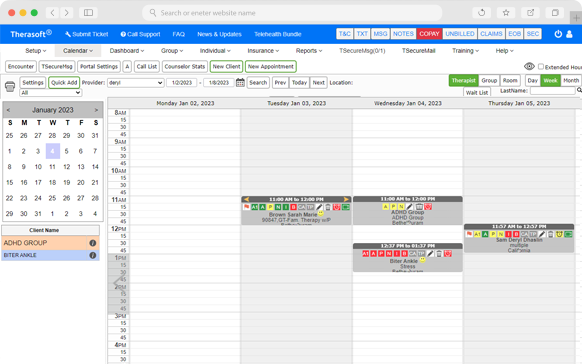Click the info icon next to ADHD GROUP
The width and height of the screenshot is (582, 364).
[93, 243]
